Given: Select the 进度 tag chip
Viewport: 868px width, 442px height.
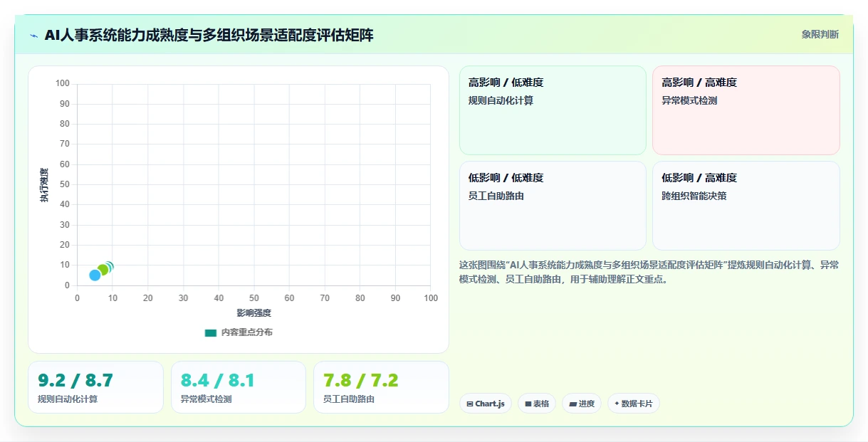Looking at the screenshot, I should coord(582,404).
